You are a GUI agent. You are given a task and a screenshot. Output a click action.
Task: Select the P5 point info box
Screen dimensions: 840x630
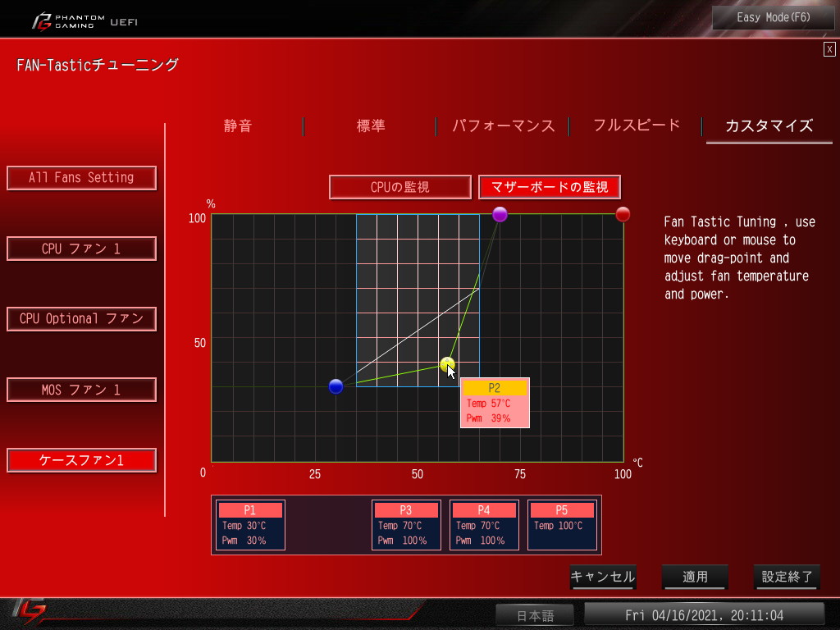pyautogui.click(x=562, y=525)
